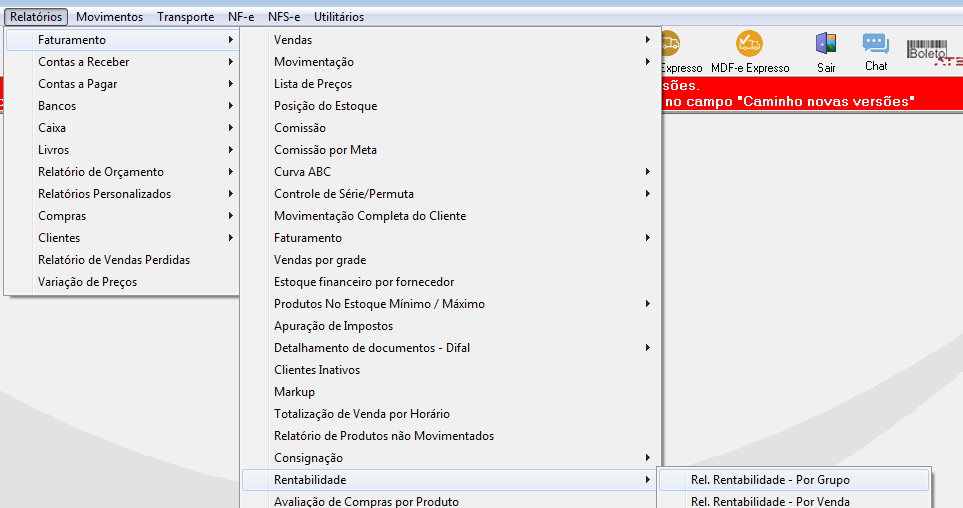Expand the Contas a Pagar submenu
The height and width of the screenshot is (508, 963).
pos(122,84)
